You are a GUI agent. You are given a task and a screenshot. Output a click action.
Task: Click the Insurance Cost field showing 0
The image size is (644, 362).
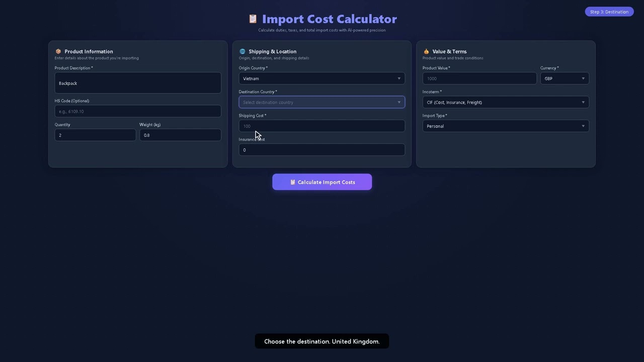(322, 150)
